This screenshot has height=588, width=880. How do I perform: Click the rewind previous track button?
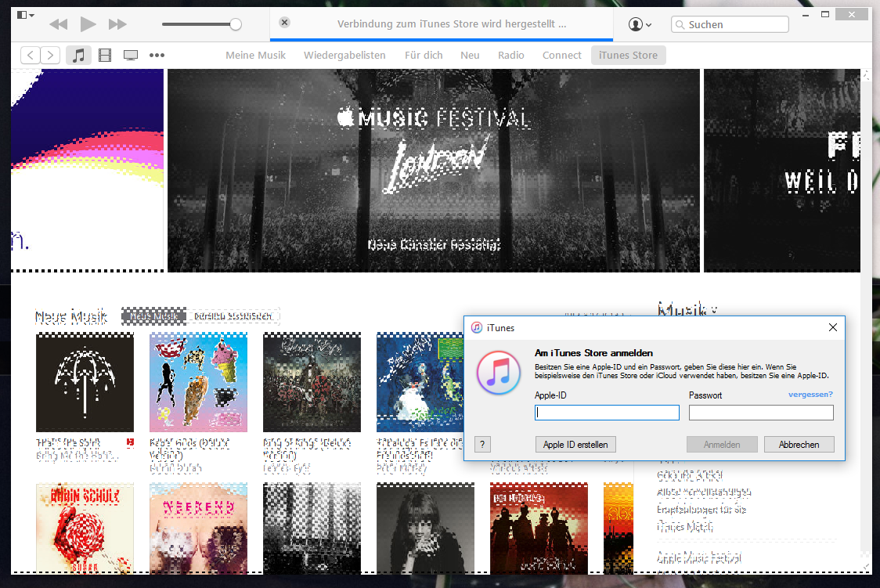pyautogui.click(x=59, y=24)
